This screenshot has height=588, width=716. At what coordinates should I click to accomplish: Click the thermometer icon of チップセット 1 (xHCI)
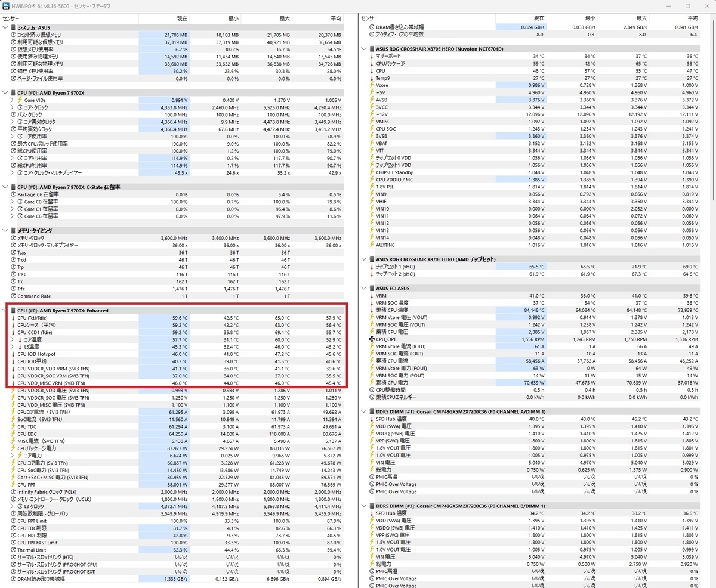pos(372,267)
